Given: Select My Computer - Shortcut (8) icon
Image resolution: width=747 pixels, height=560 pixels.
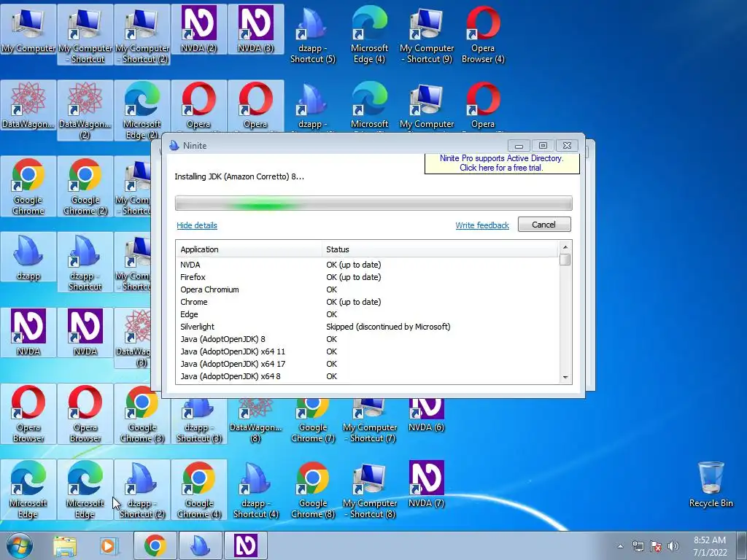Looking at the screenshot, I should [x=370, y=489].
